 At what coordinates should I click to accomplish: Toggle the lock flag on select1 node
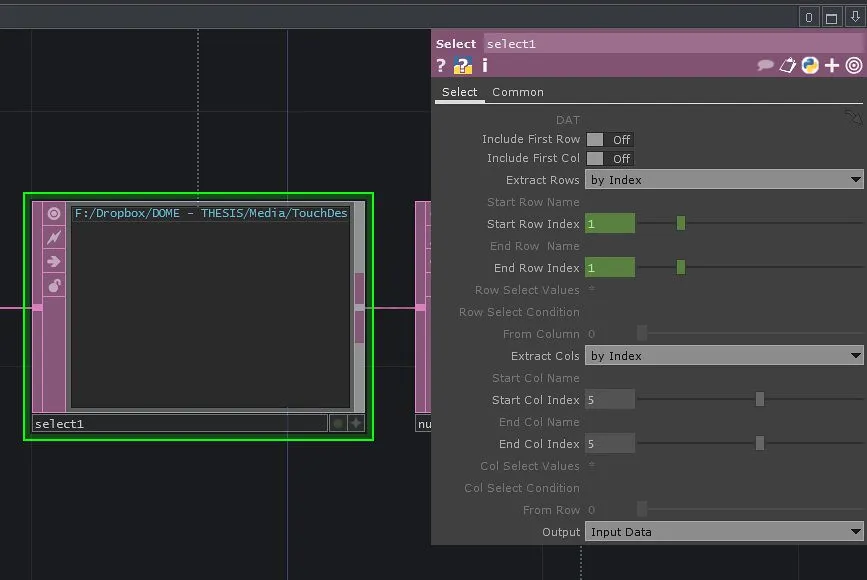[54, 286]
